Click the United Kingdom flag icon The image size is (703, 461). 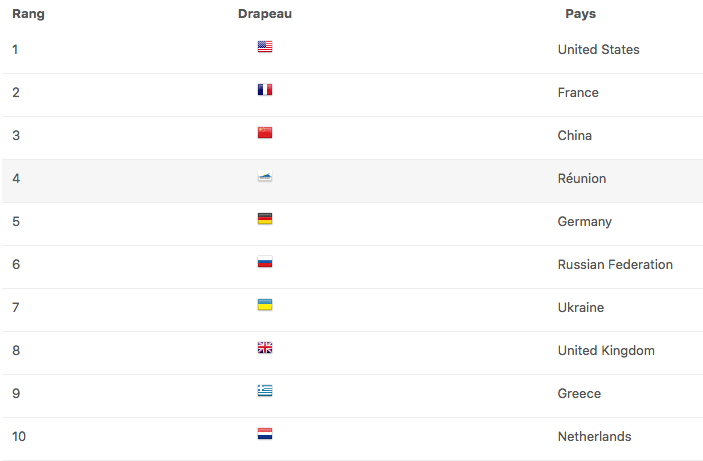coord(265,348)
